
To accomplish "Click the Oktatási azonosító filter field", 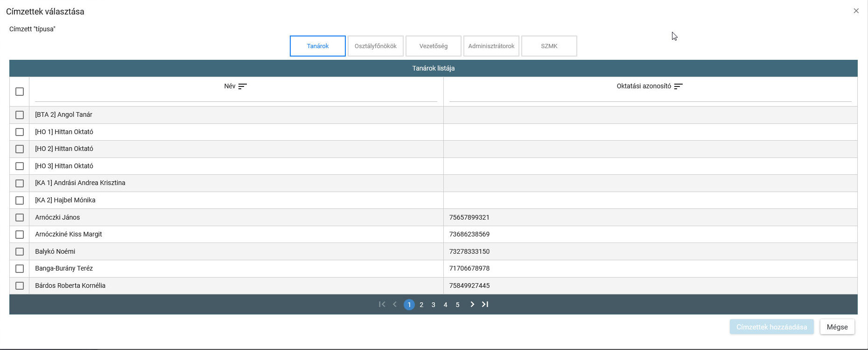I will [x=650, y=97].
